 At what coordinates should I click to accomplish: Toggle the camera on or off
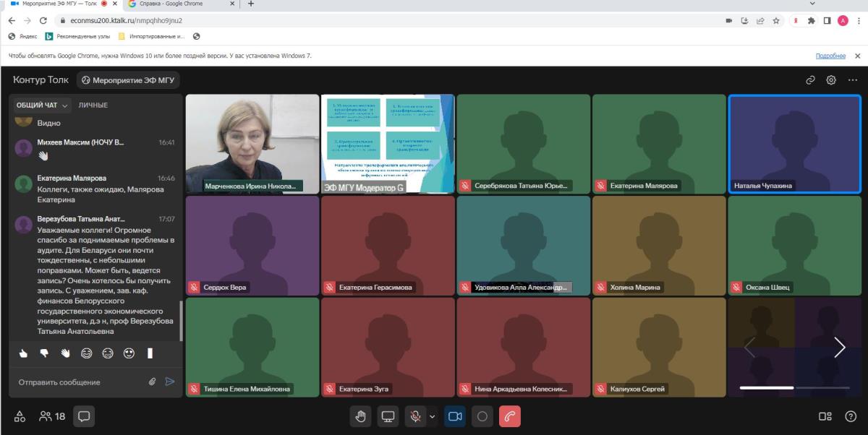(x=455, y=416)
